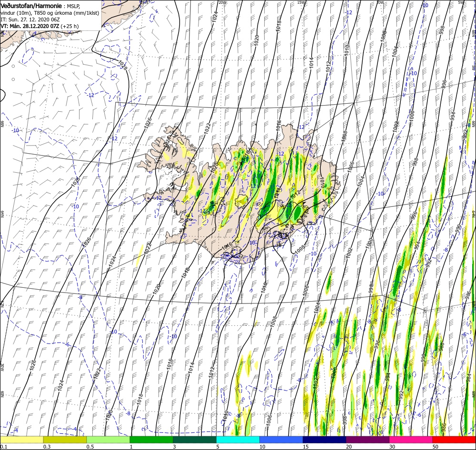Click the green 1 mm legend swatch
This screenshot has height=450, width=476.
151,440
